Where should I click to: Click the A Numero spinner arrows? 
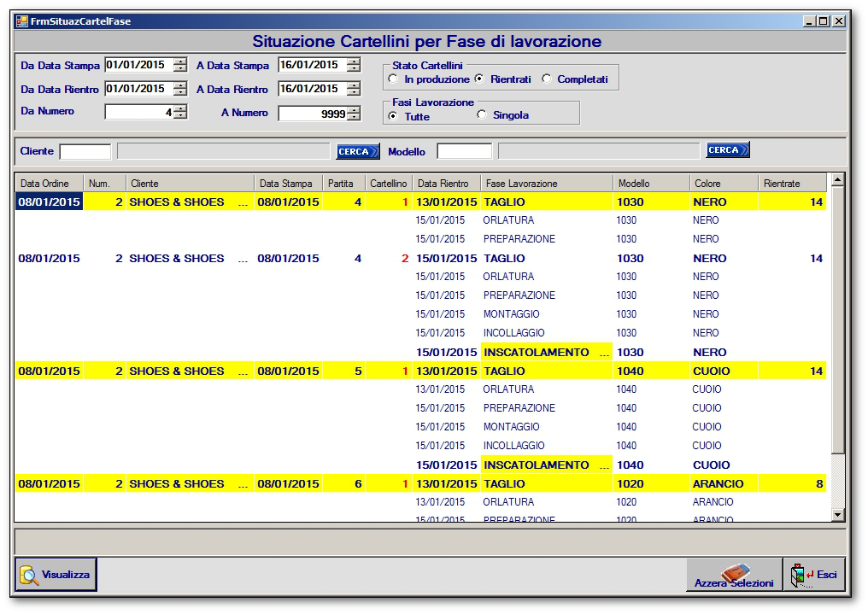pyautogui.click(x=354, y=114)
